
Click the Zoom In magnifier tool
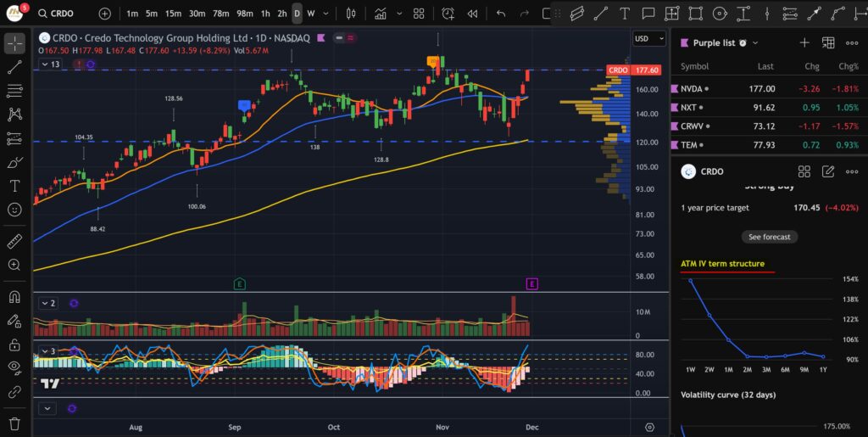click(14, 265)
